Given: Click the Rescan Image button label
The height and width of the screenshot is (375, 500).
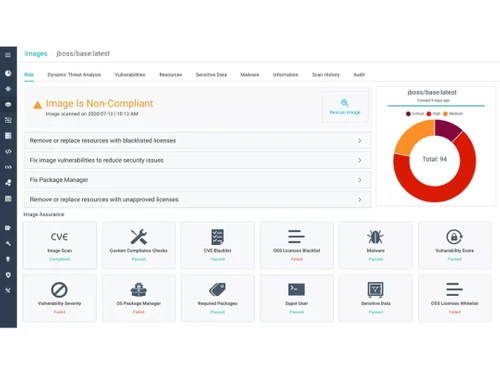Looking at the screenshot, I should coord(345,112).
